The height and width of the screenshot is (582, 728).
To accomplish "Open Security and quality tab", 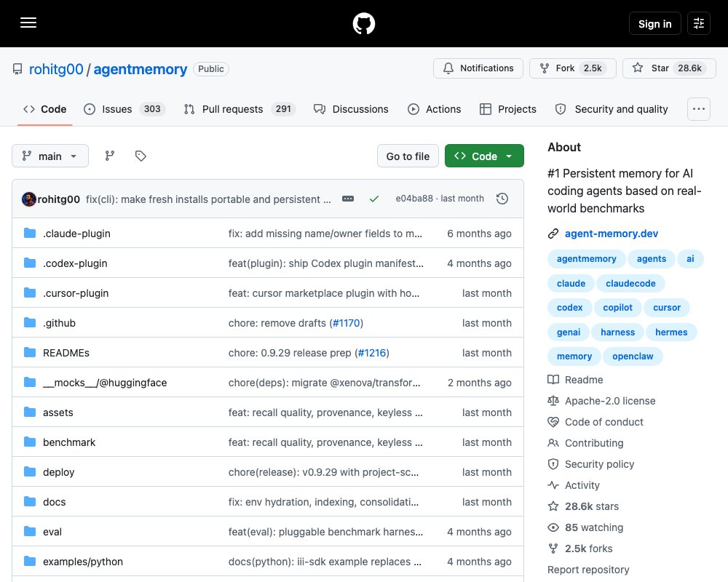I will tap(612, 109).
